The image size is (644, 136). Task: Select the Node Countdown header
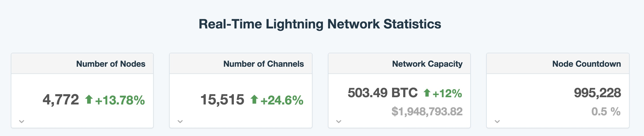coord(587,64)
